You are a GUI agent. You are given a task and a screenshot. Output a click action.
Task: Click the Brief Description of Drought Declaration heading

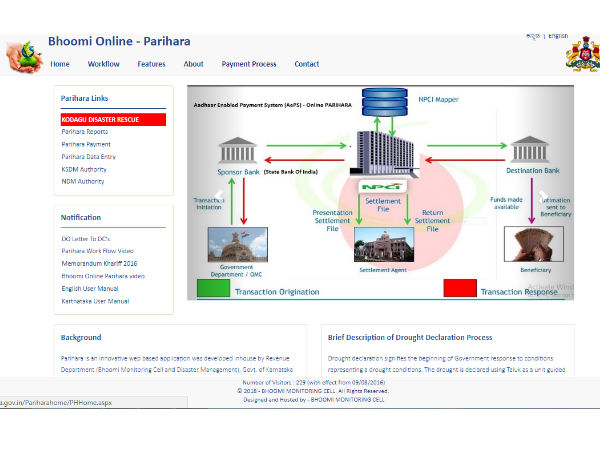[x=410, y=338]
